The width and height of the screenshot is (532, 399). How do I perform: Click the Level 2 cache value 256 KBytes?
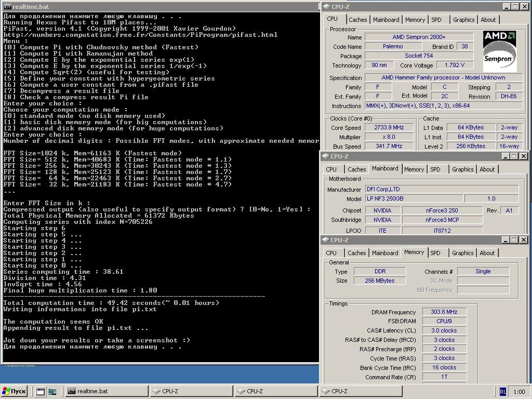point(471,146)
